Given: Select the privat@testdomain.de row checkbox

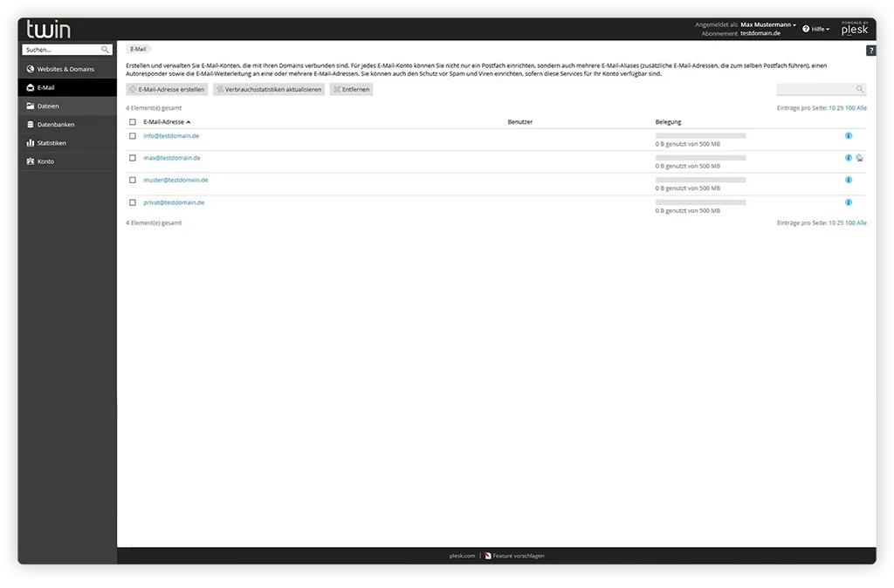Looking at the screenshot, I should pos(133,202).
